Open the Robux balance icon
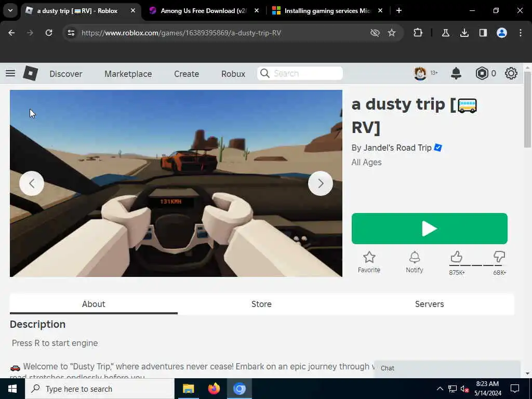This screenshot has width=532, height=399. pos(482,73)
